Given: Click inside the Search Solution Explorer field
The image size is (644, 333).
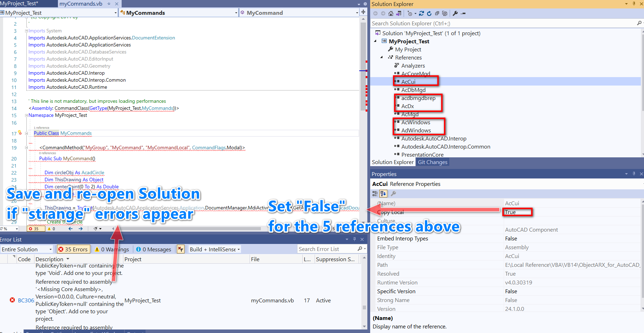Looking at the screenshot, I should (x=503, y=23).
